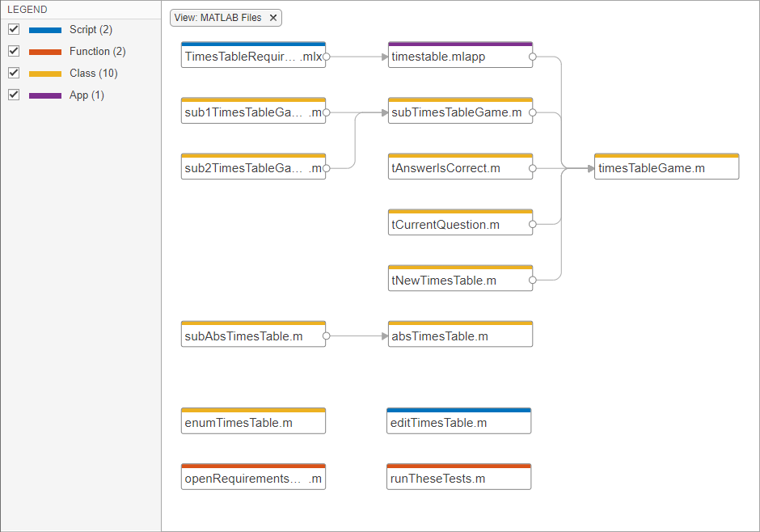Remove the View: MATLAB Files filter

pyautogui.click(x=273, y=18)
